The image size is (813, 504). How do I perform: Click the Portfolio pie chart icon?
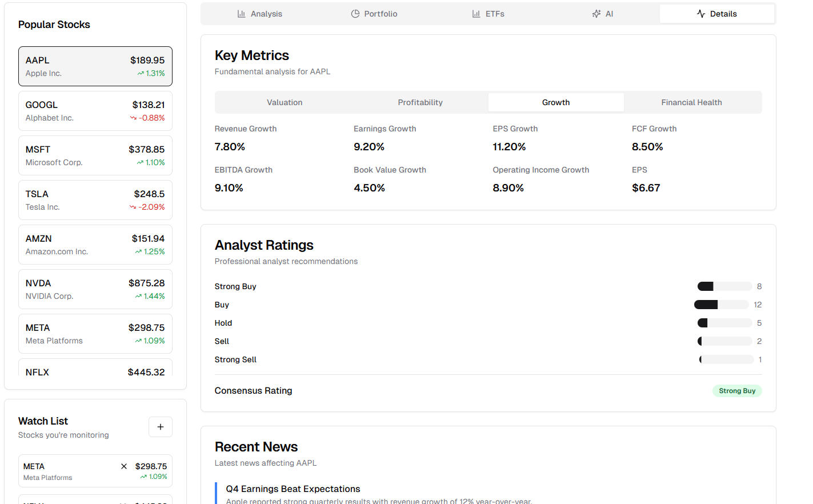click(x=355, y=14)
